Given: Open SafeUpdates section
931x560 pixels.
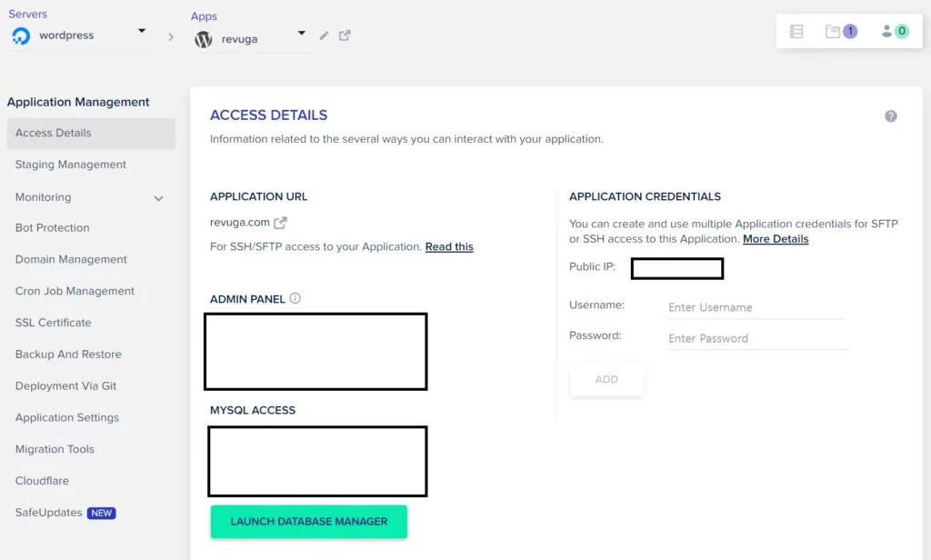Looking at the screenshot, I should point(49,513).
